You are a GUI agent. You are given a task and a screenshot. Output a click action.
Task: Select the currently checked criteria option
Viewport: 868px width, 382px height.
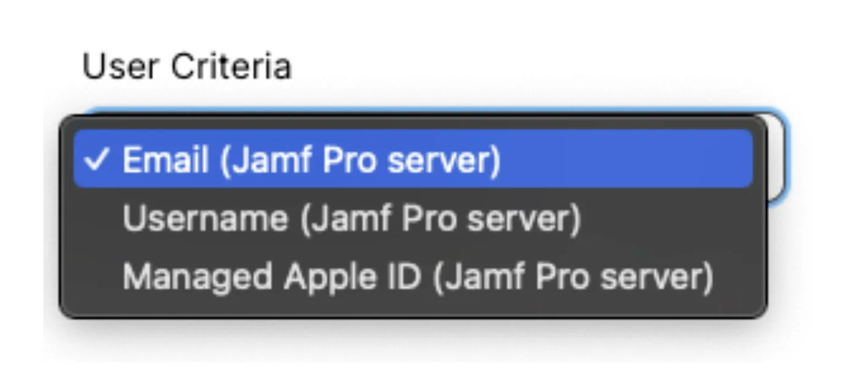(314, 160)
